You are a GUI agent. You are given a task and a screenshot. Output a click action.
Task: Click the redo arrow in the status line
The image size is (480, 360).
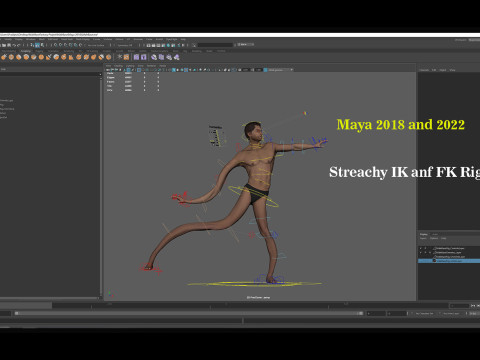tap(19, 45)
